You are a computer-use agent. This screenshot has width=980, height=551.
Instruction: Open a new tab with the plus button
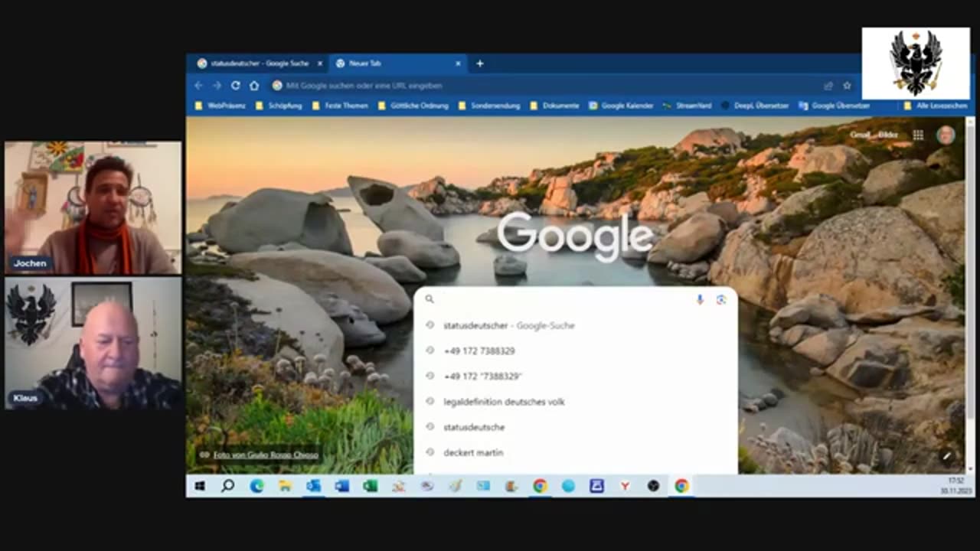480,64
